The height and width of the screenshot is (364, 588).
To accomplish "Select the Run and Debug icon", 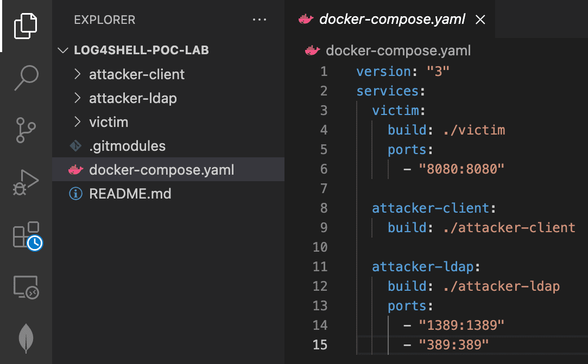I will pos(27,182).
